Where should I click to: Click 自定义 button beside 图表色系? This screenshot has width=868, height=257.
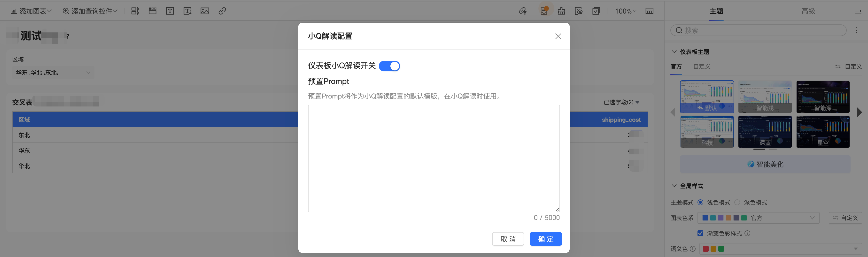tap(845, 218)
